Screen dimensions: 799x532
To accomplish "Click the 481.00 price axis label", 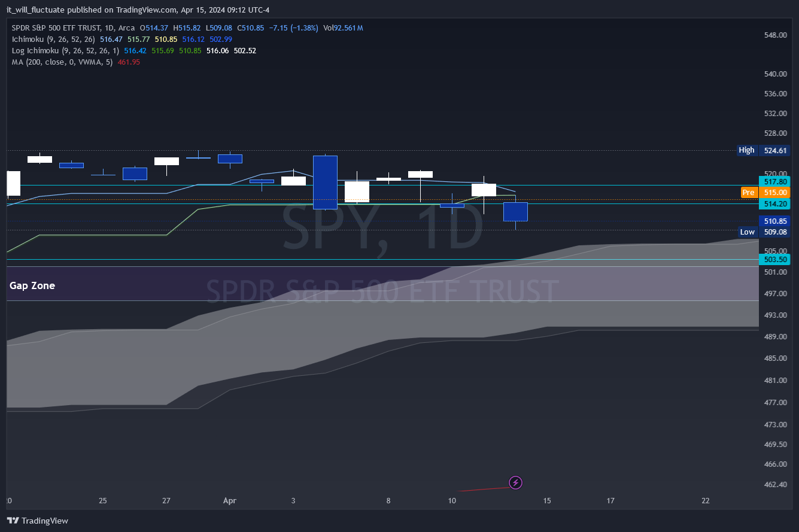I will pos(775,380).
